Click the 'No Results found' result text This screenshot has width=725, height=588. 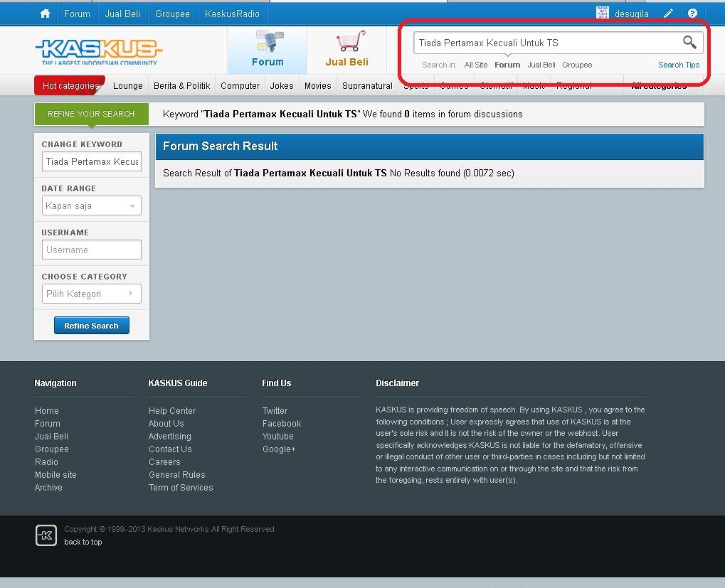425,173
